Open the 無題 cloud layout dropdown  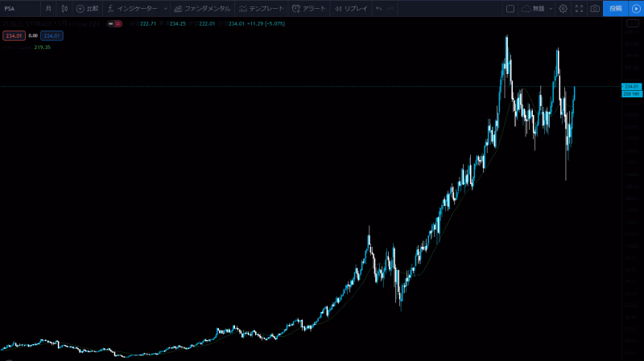pos(534,8)
